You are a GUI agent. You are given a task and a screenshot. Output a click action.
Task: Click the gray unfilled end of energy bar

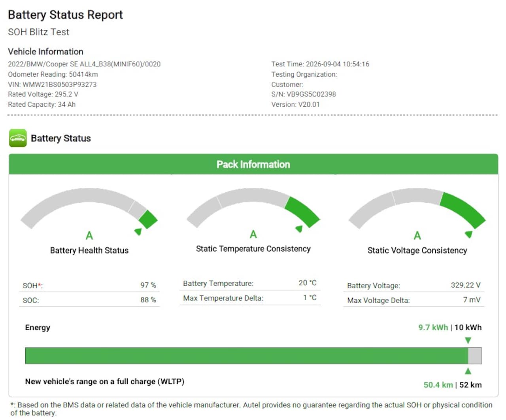click(x=475, y=356)
